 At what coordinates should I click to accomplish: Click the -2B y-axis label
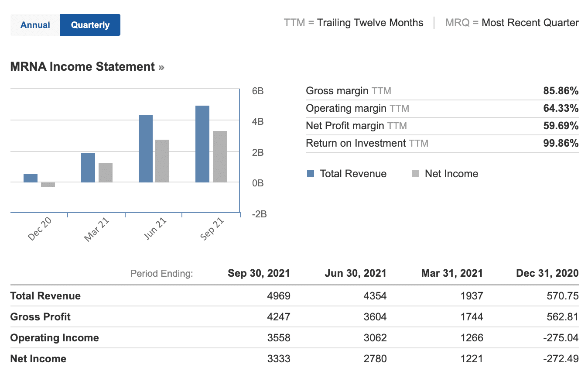click(260, 214)
